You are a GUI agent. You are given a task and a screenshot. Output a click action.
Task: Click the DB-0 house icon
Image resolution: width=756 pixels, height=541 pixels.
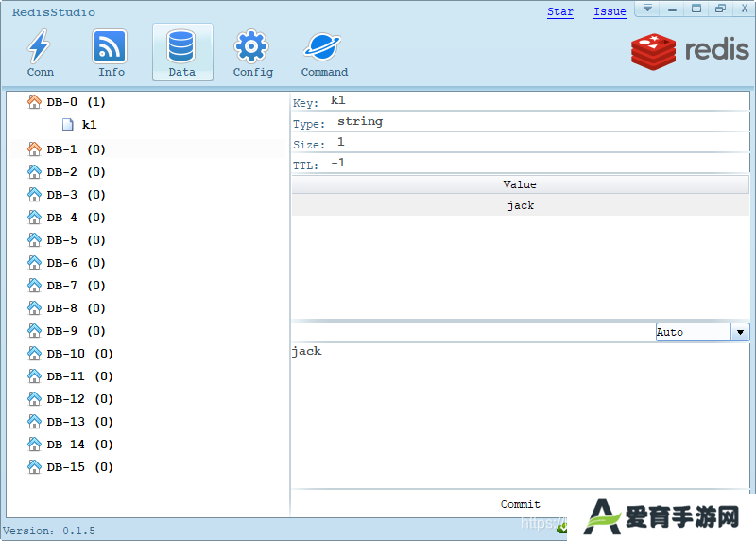coord(34,102)
